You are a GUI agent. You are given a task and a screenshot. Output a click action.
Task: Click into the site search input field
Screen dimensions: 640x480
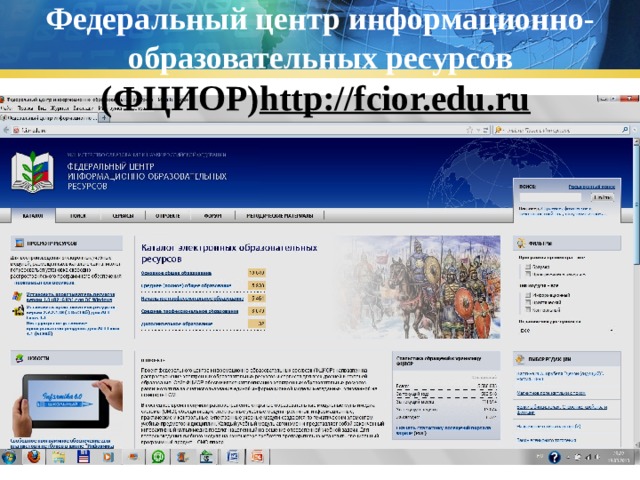550,197
